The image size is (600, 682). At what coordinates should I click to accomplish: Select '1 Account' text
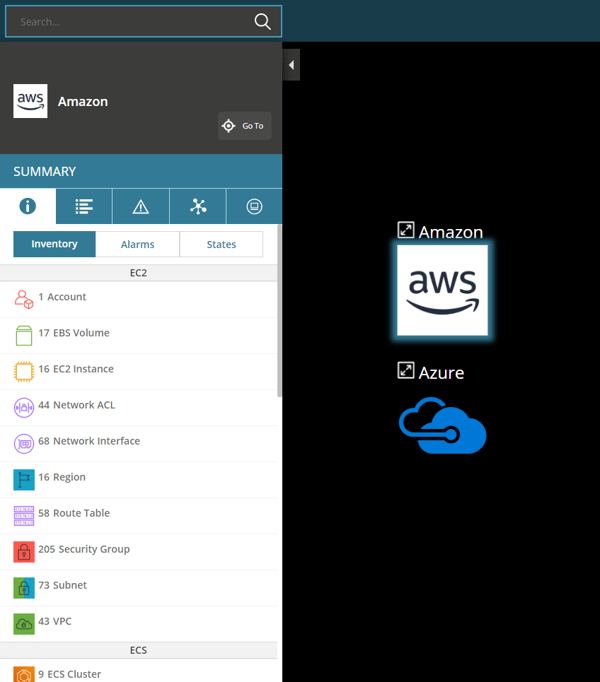[62, 297]
